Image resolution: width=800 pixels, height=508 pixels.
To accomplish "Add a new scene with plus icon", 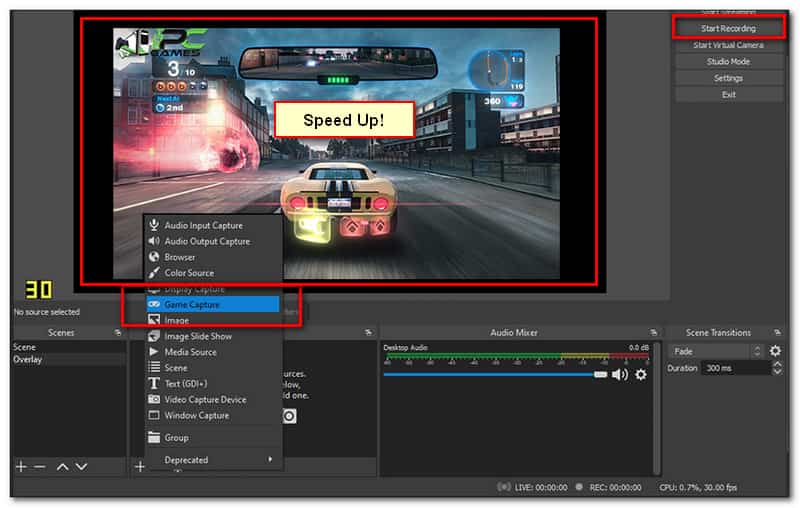I will coord(21,466).
